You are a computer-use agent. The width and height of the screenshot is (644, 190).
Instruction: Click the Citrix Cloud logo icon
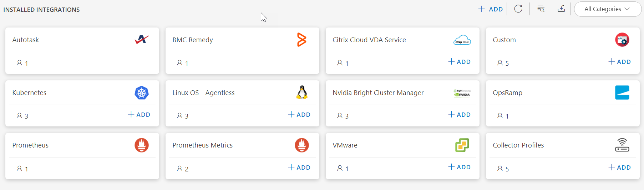point(462,40)
